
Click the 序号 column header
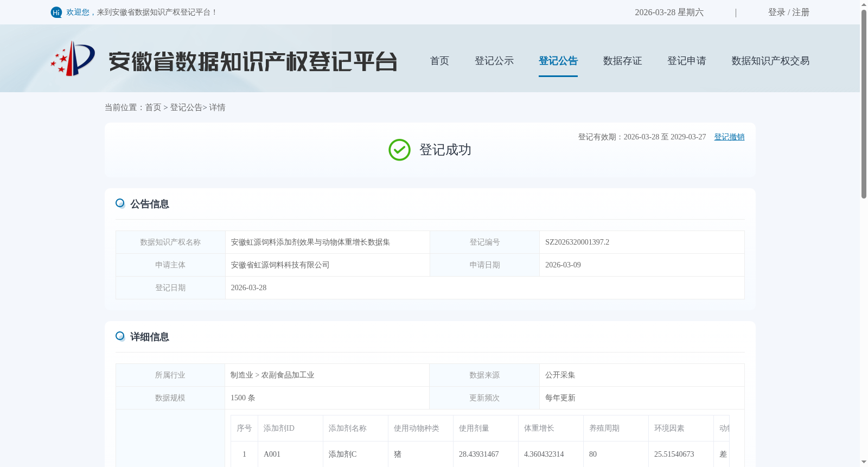(244, 428)
